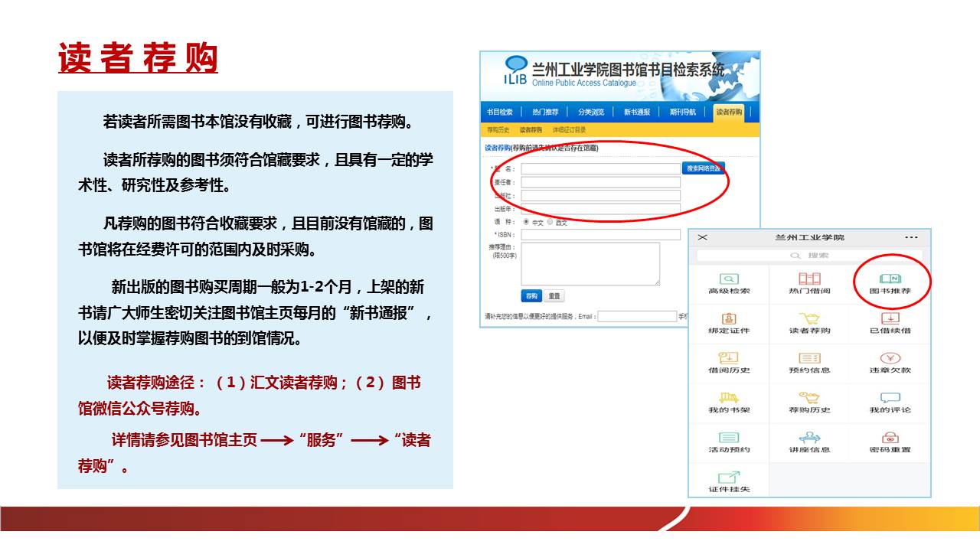980x551 pixels.
Task: Open the 违章欠款 fines icon
Action: (x=890, y=360)
